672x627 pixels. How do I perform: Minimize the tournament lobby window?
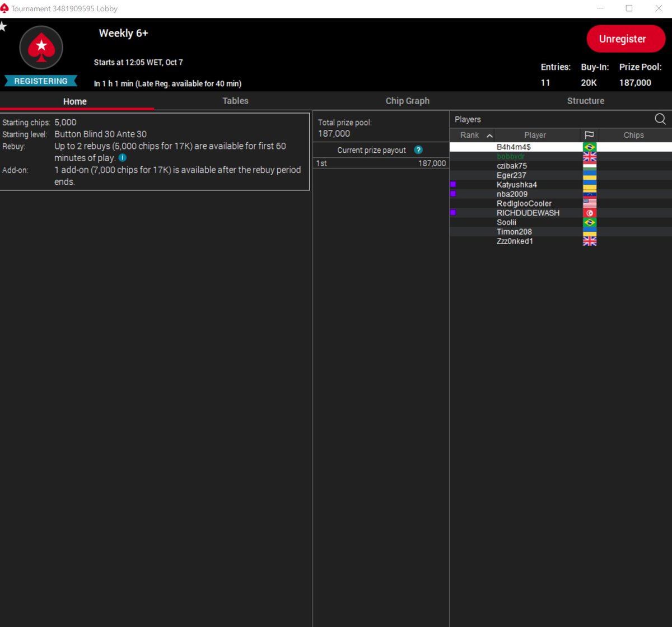click(600, 8)
